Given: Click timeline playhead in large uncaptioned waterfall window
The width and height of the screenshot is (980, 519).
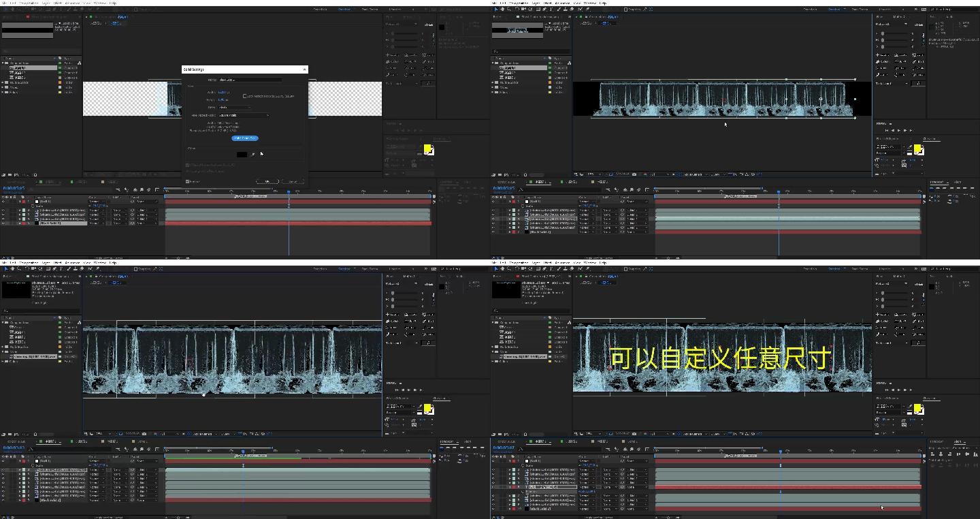Looking at the screenshot, I should pos(243,451).
